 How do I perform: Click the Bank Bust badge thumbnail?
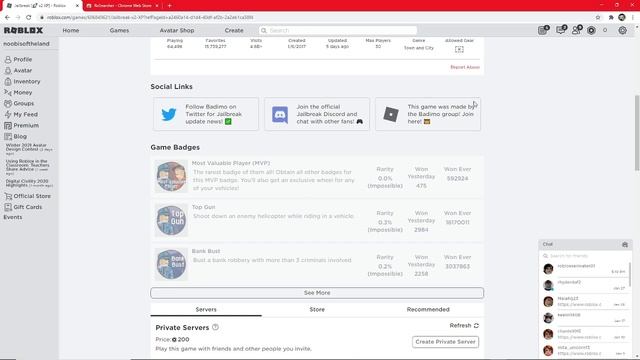pyautogui.click(x=171, y=264)
